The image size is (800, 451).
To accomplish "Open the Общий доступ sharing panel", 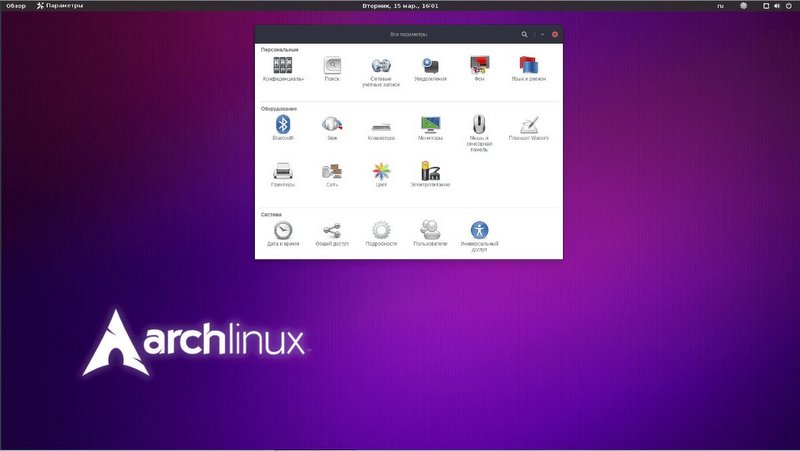I will [332, 234].
